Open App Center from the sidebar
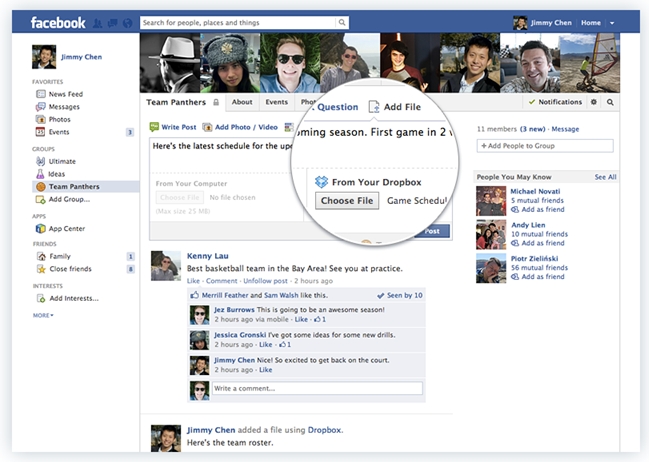This screenshot has width=649, height=462. [67, 228]
